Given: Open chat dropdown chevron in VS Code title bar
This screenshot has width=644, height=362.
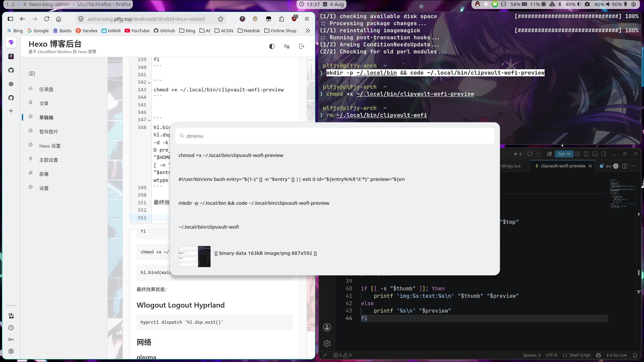Looking at the screenshot, I should (x=538, y=154).
